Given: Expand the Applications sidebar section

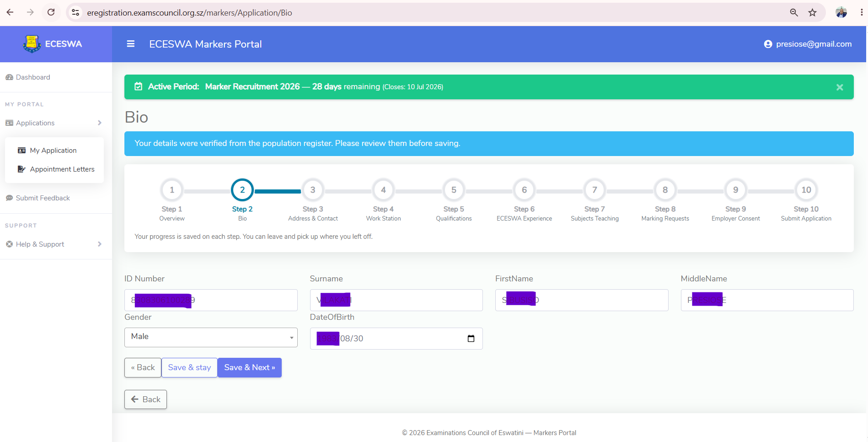Looking at the screenshot, I should coord(54,123).
